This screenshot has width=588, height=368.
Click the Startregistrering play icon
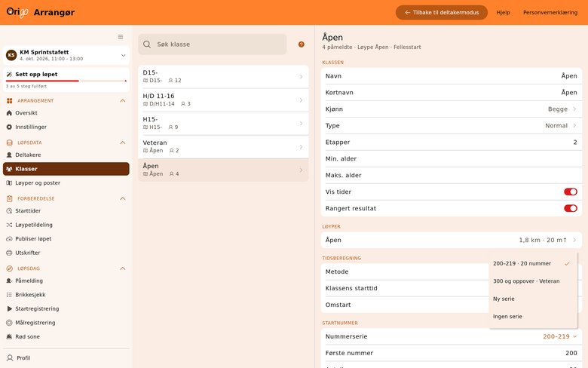click(9, 308)
